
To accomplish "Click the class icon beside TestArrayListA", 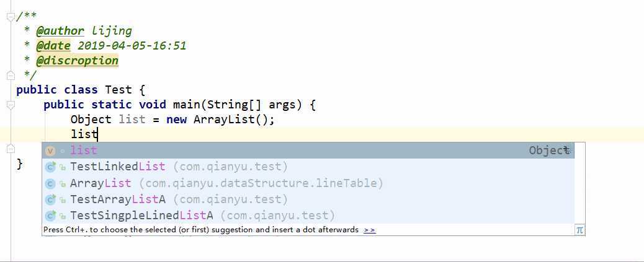I will (50, 199).
